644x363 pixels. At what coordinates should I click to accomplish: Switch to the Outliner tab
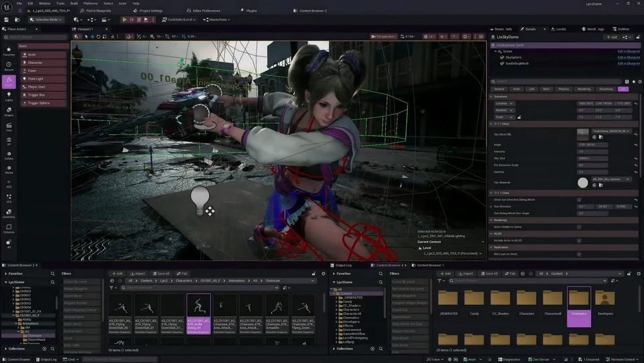(x=621, y=29)
